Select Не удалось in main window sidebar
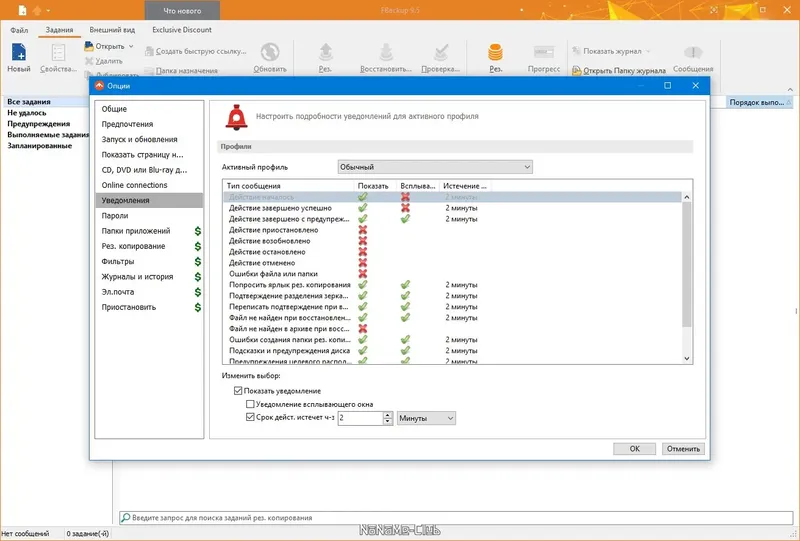800x541 pixels. coord(27,113)
